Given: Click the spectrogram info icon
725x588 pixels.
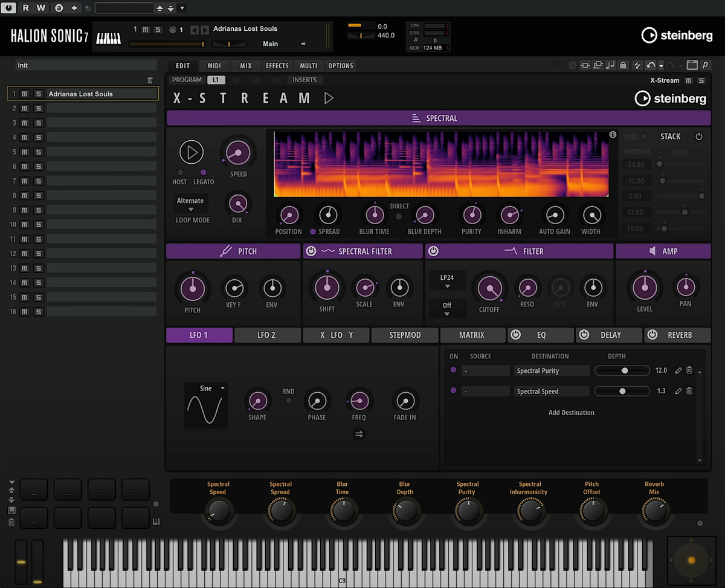Looking at the screenshot, I should pyautogui.click(x=612, y=135).
